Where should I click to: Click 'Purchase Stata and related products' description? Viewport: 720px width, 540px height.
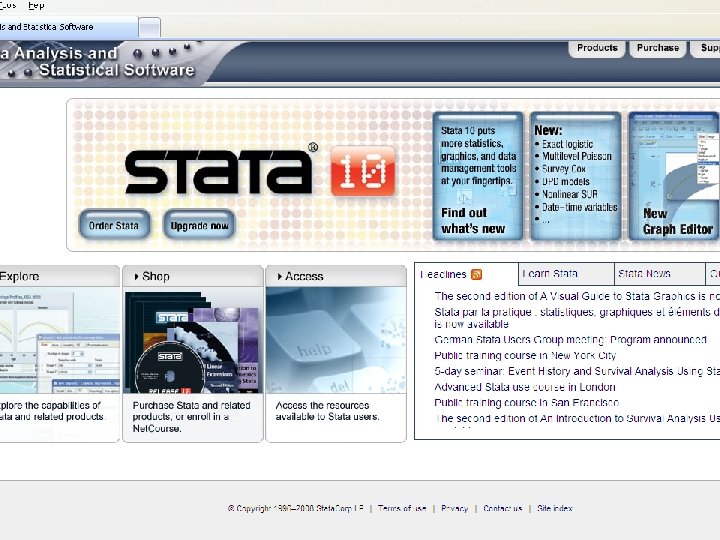pyautogui.click(x=191, y=417)
